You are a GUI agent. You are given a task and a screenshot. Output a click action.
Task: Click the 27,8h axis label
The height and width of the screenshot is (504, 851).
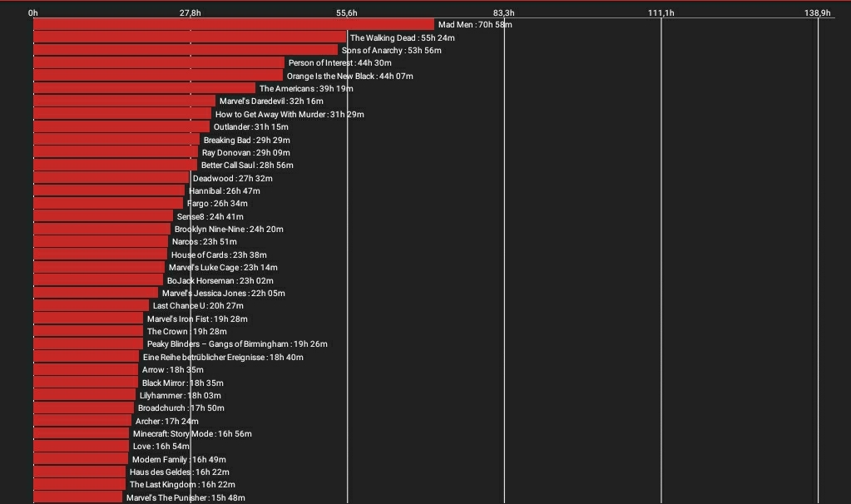(190, 13)
